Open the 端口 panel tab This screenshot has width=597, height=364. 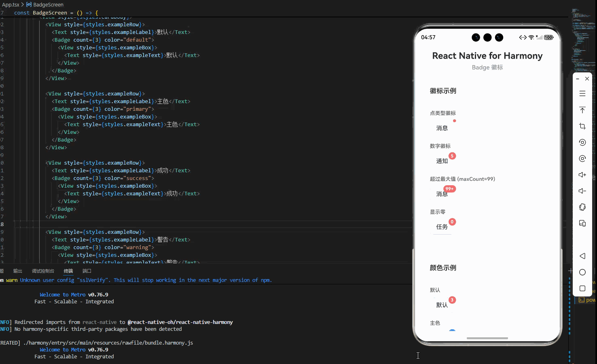click(87, 271)
